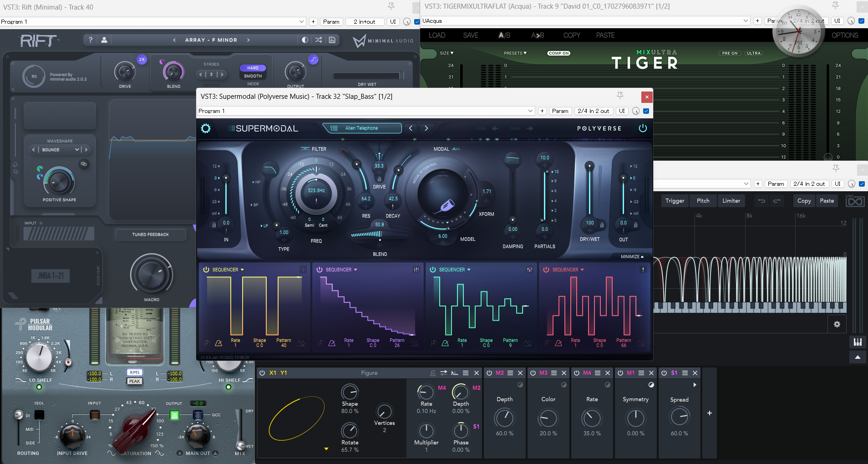Save Rift preset disk icon
This screenshot has height=464, width=868.
(332, 40)
